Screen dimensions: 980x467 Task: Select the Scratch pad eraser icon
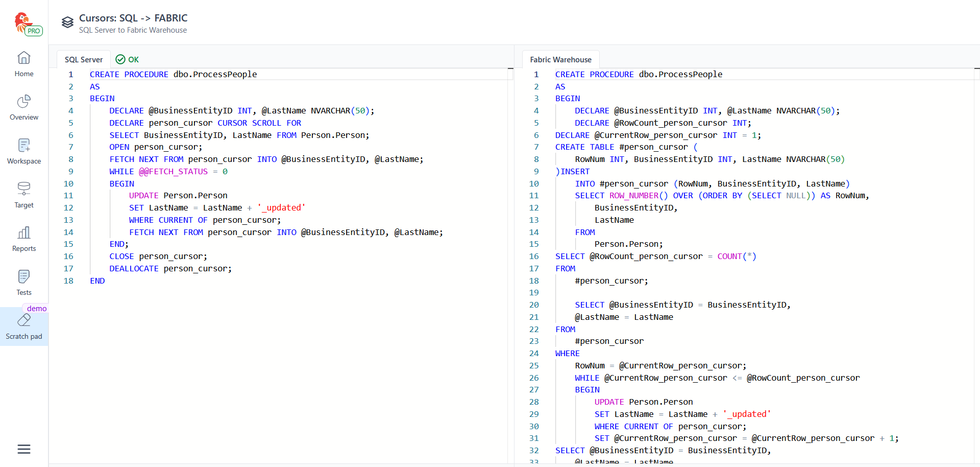pos(24,321)
